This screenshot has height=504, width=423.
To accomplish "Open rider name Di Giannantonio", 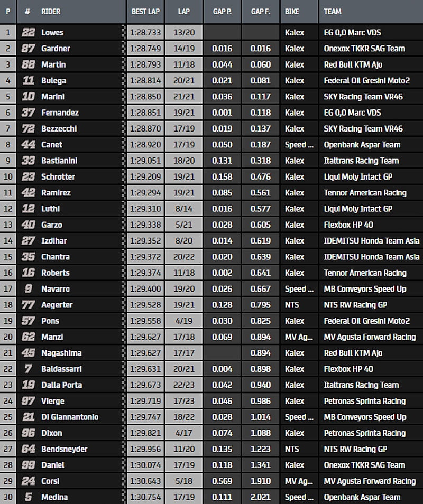I will tap(70, 417).
